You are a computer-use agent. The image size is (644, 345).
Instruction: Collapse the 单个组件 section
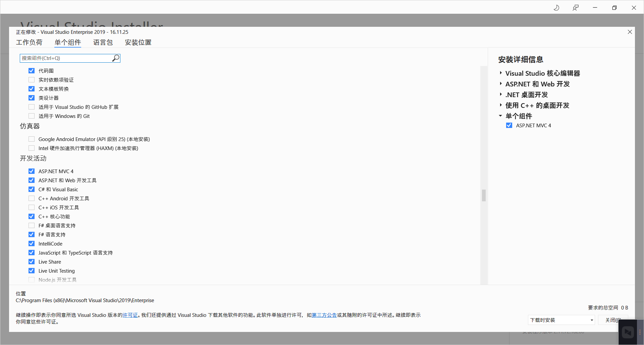click(500, 116)
